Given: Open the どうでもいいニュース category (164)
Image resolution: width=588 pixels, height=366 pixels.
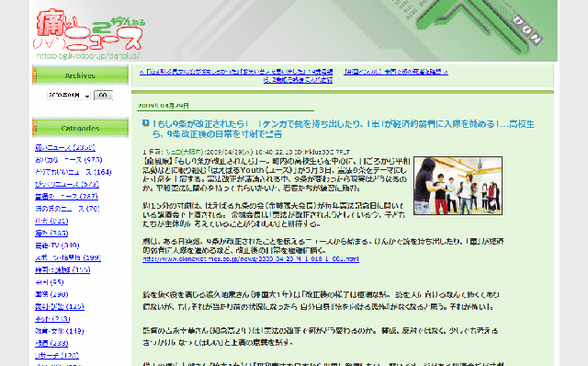Looking at the screenshot, I should (73, 172).
